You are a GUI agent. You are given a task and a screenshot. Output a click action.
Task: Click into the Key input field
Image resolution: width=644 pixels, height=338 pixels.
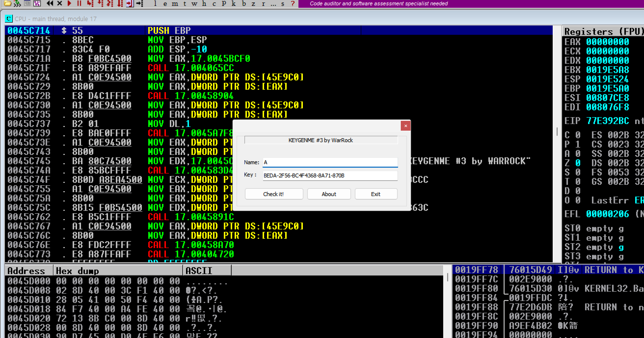click(x=330, y=175)
